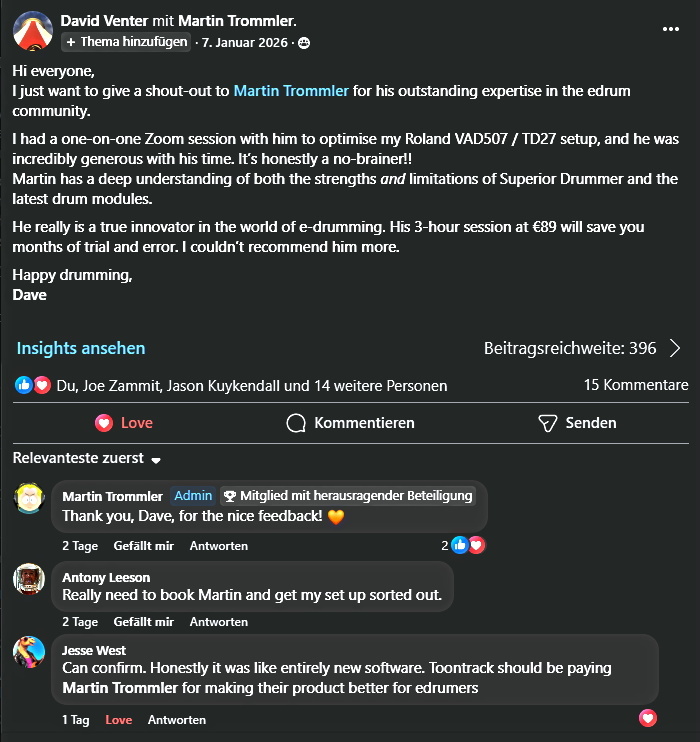
Task: Toggle Gefällt mir on Martin Trommler's comment
Action: point(143,546)
